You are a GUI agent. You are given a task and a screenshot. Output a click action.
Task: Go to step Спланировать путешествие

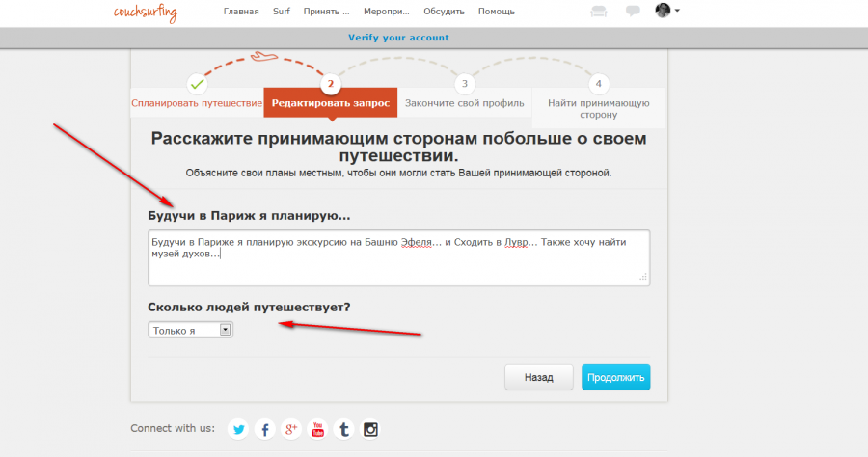pos(197,103)
